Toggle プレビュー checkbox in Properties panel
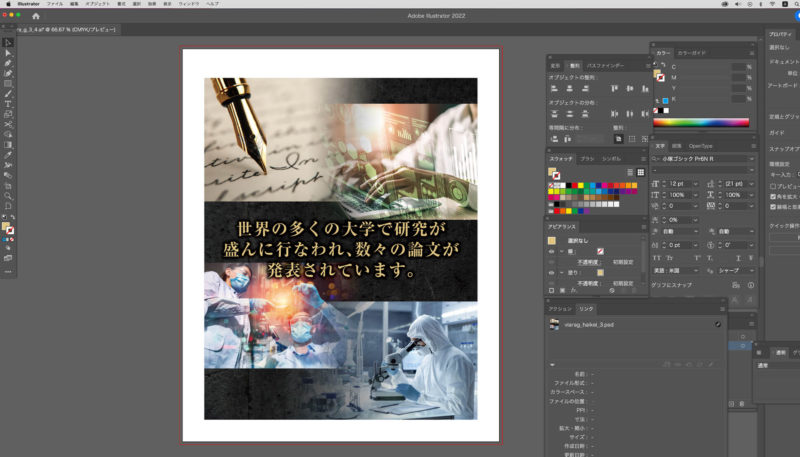The image size is (800, 457). (x=773, y=186)
